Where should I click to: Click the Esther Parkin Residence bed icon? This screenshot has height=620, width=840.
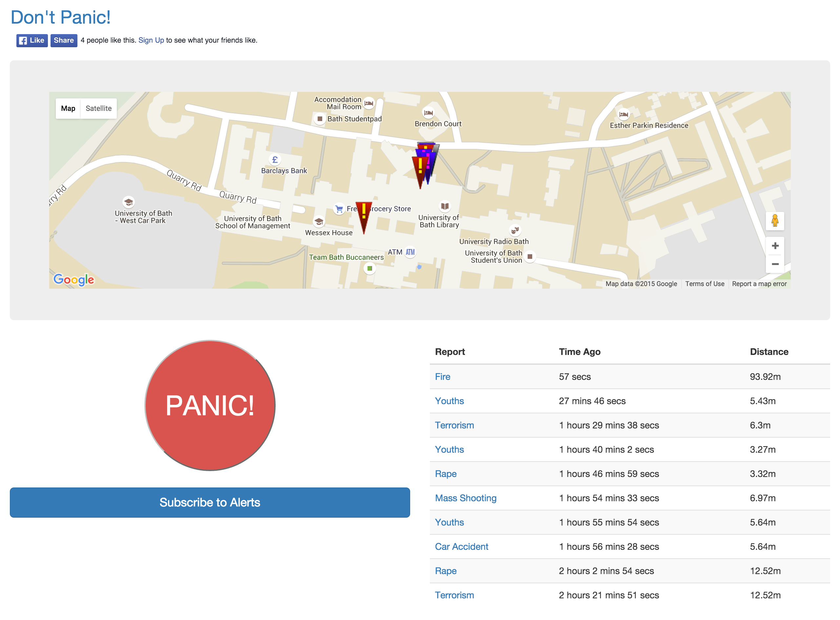pos(623,114)
